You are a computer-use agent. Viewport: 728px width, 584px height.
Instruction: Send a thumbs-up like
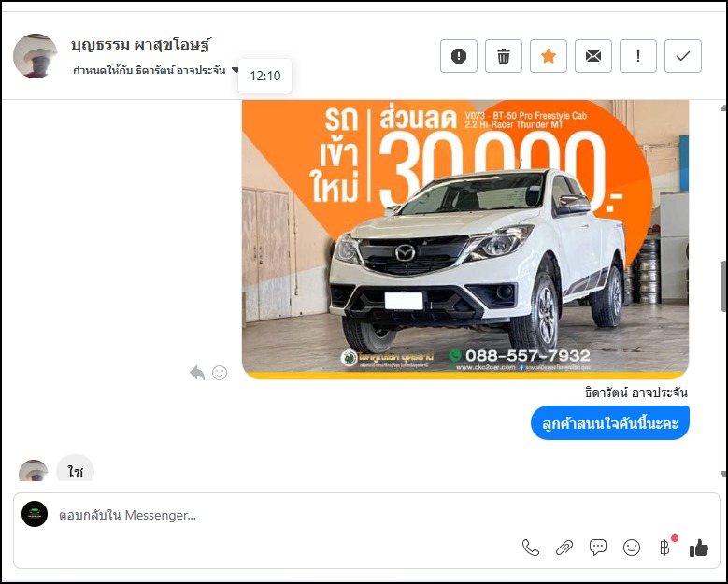pyautogui.click(x=699, y=548)
